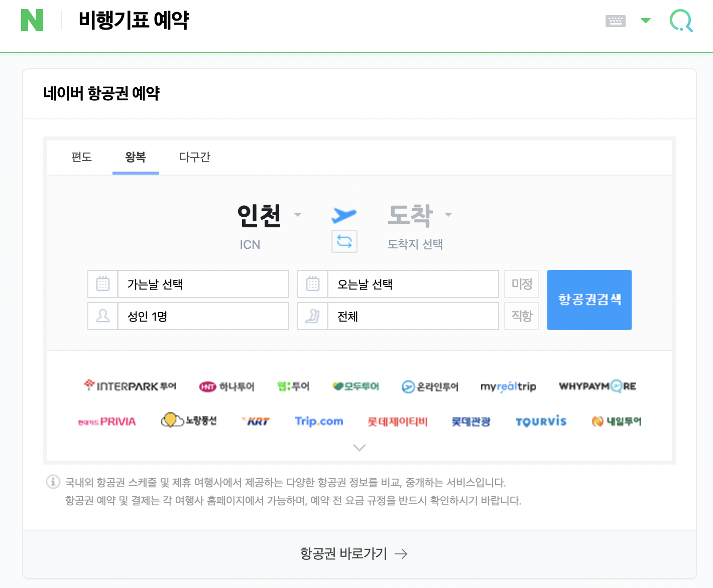Click the passenger person icon
Screen dimensions: 713x588
[103, 316]
